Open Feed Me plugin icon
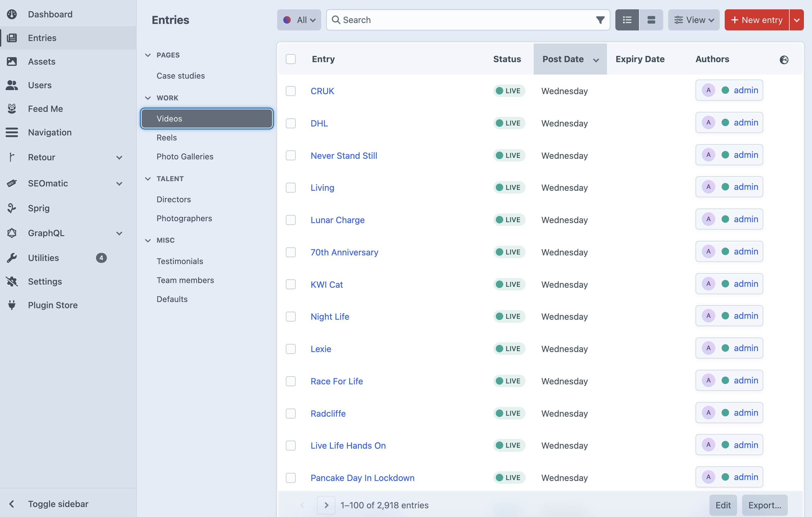Image resolution: width=812 pixels, height=517 pixels. click(x=12, y=109)
